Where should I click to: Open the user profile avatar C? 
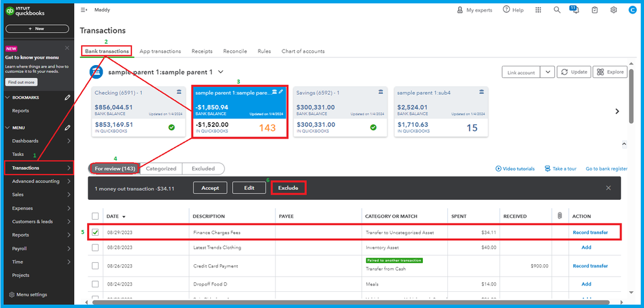pyautogui.click(x=632, y=10)
